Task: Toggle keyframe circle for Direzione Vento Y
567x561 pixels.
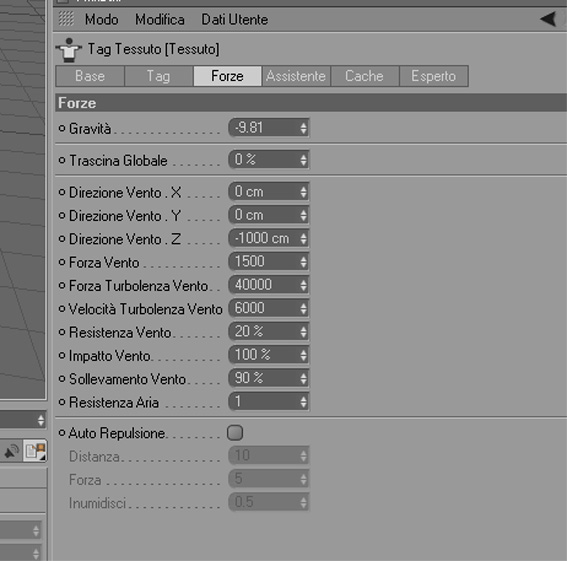Action: pos(62,216)
